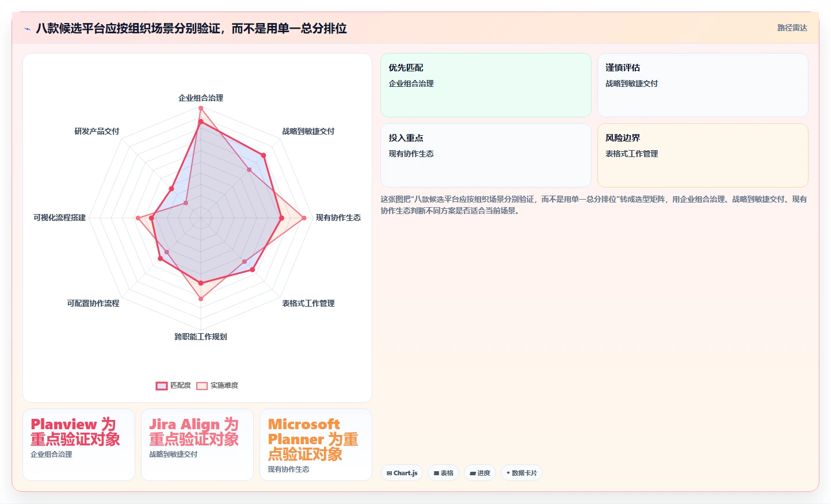The width and height of the screenshot is (831, 504).
Task: Open the 风险边界 card
Action: click(x=703, y=155)
